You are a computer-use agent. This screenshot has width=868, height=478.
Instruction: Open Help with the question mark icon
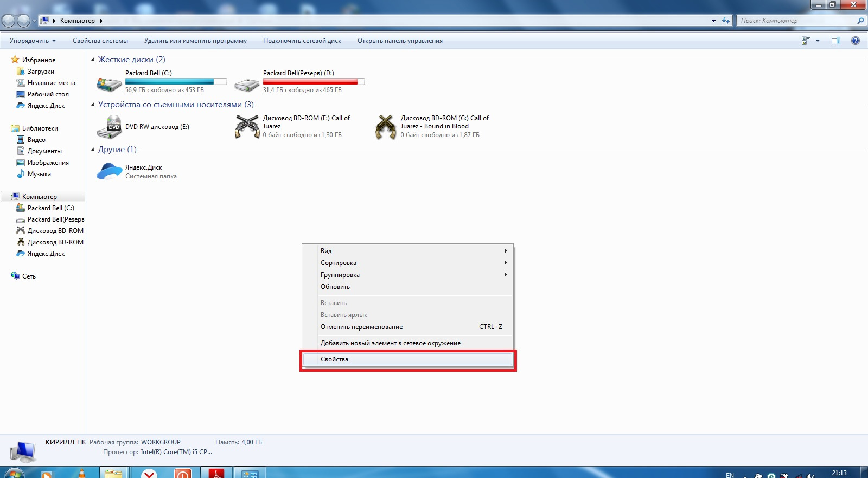point(856,41)
